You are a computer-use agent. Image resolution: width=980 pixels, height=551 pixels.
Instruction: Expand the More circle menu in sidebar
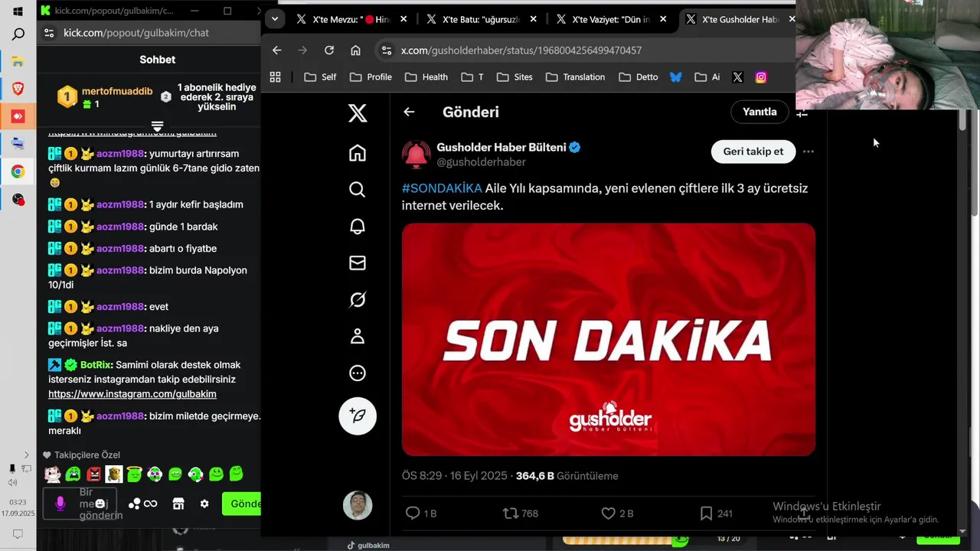coord(357,373)
